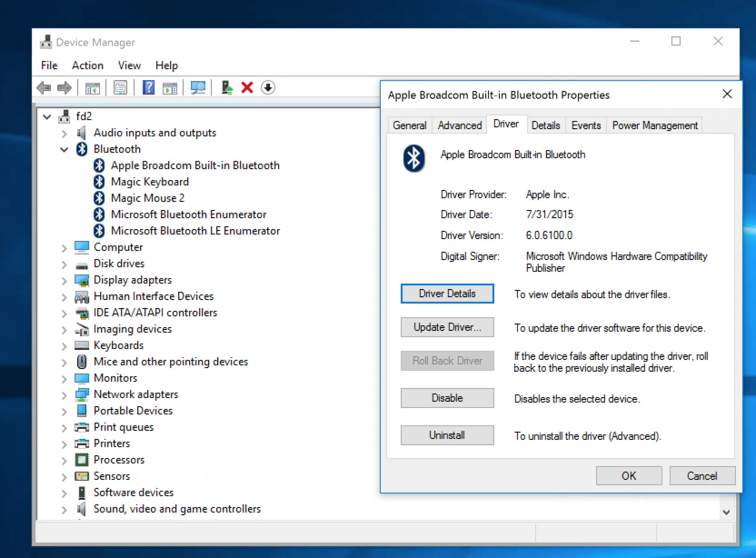Viewport: 756px width, 558px height.
Task: Click the blue Help question mark icon
Action: point(148,88)
